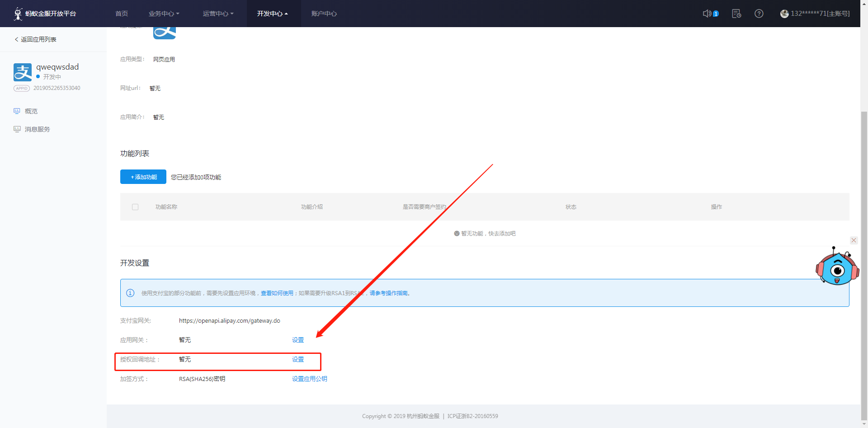The height and width of the screenshot is (428, 868).
Task: Click the speaker notification icon
Action: [707, 14]
